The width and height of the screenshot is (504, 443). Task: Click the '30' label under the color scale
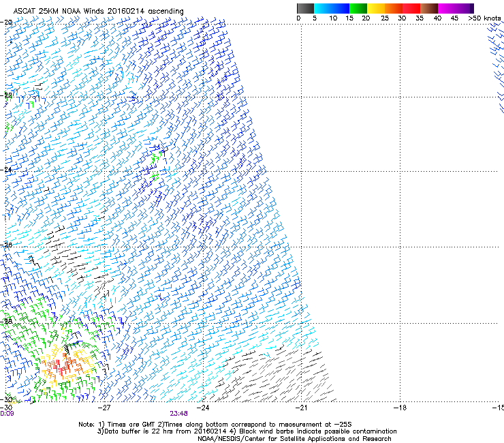(402, 18)
